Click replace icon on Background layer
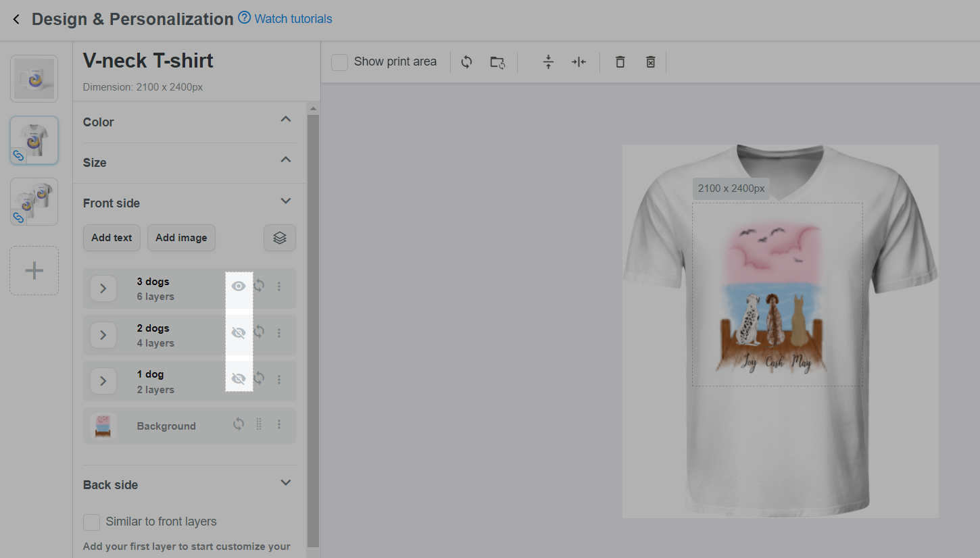 click(239, 424)
